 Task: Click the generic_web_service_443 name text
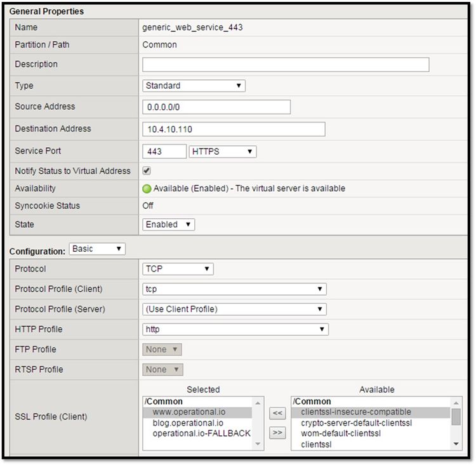pos(192,27)
